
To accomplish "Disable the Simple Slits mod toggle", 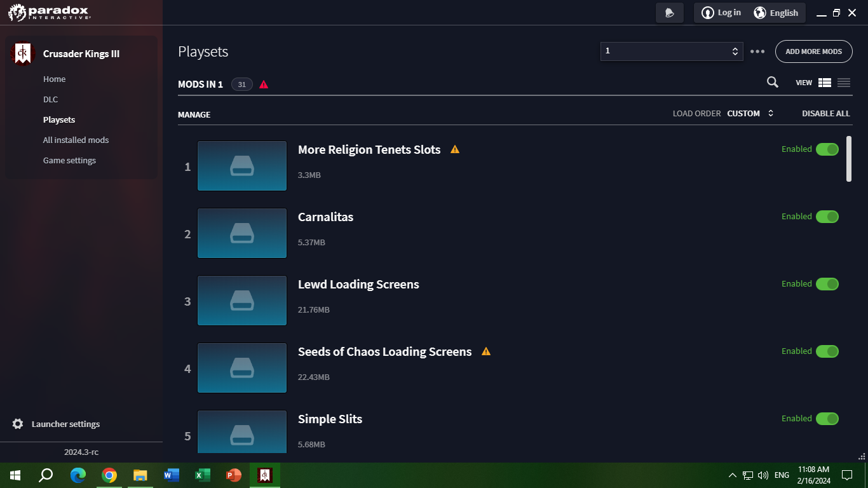I will (827, 419).
